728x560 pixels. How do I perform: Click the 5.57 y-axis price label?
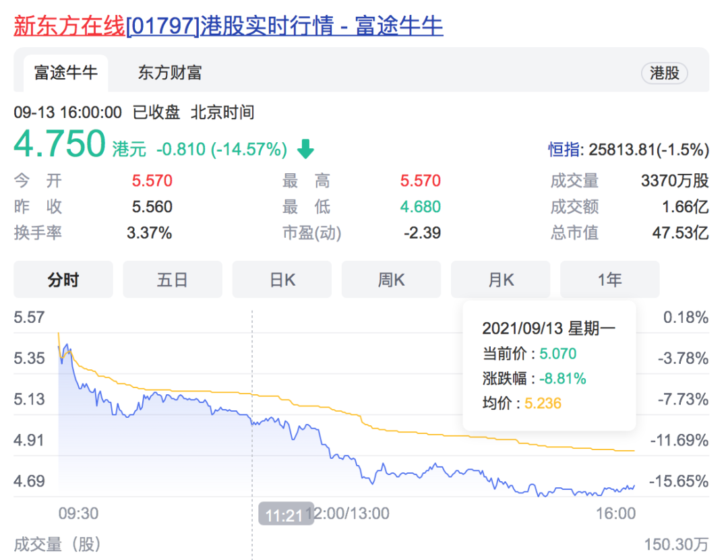29,317
